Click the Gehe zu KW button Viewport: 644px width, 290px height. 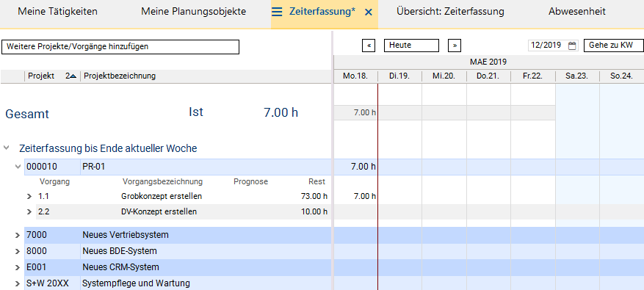(614, 46)
